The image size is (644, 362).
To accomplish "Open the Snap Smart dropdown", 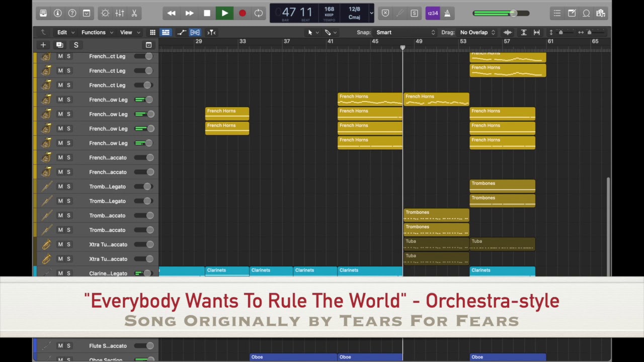I will point(405,32).
